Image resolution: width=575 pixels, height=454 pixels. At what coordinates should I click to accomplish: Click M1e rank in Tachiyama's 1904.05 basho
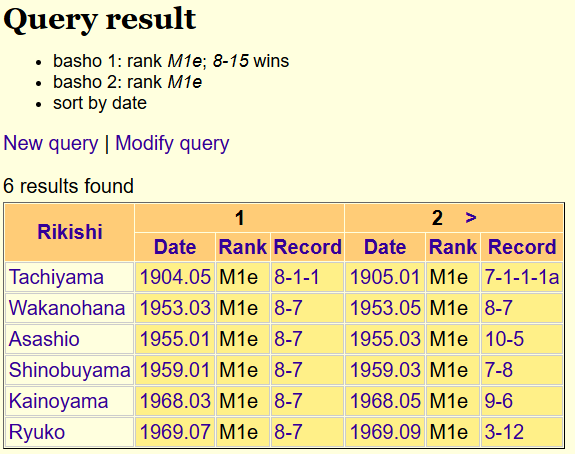click(x=238, y=277)
